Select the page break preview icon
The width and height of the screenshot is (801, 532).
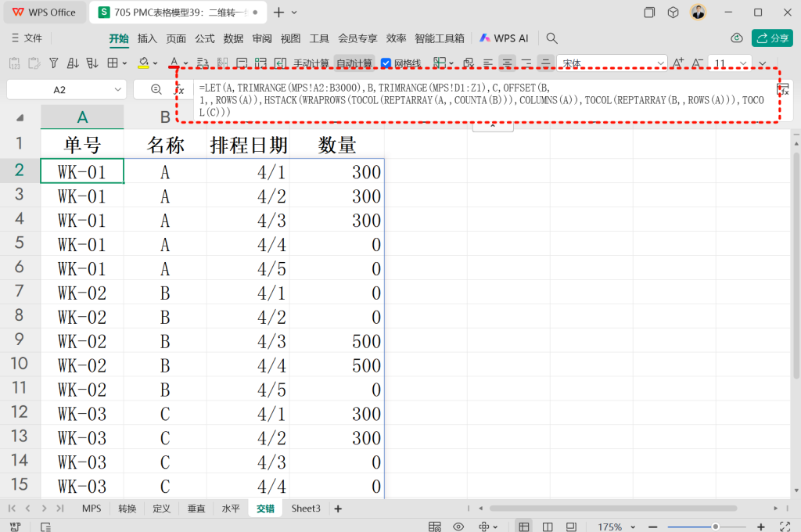pos(547,527)
